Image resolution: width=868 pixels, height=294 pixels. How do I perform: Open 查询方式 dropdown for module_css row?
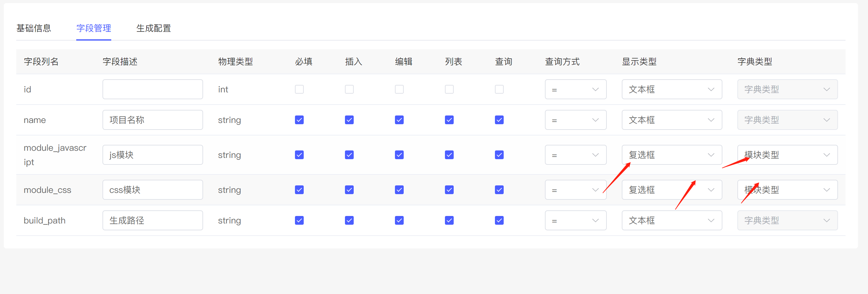pos(576,190)
